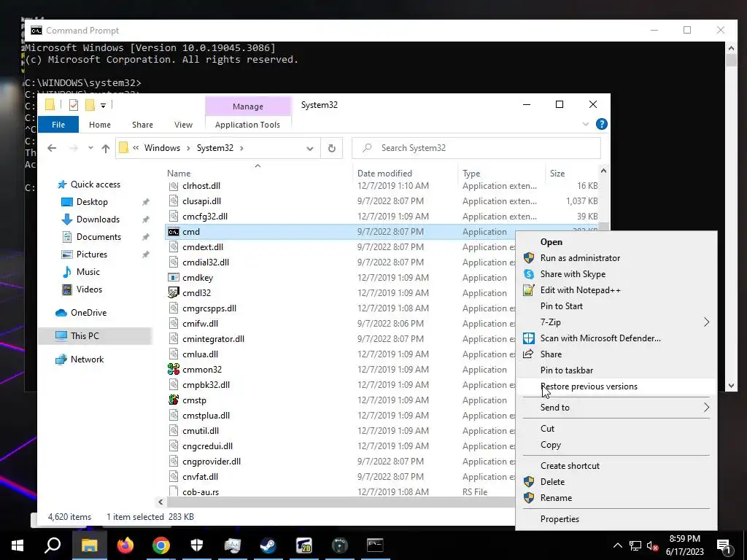Open the Application Tools tab
747x560 pixels.
[x=247, y=125]
